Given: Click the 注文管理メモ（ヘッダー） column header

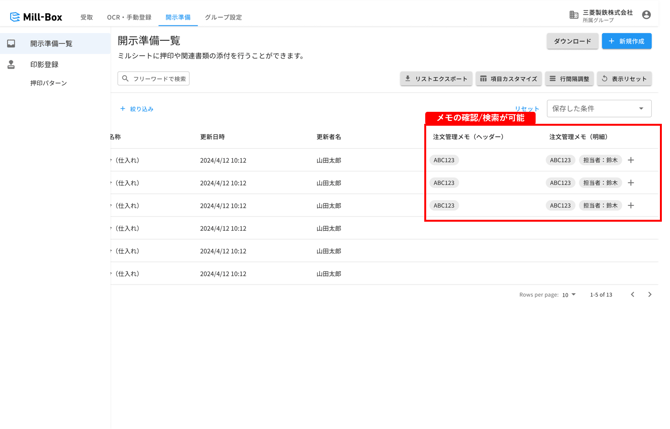Looking at the screenshot, I should click(x=468, y=137).
